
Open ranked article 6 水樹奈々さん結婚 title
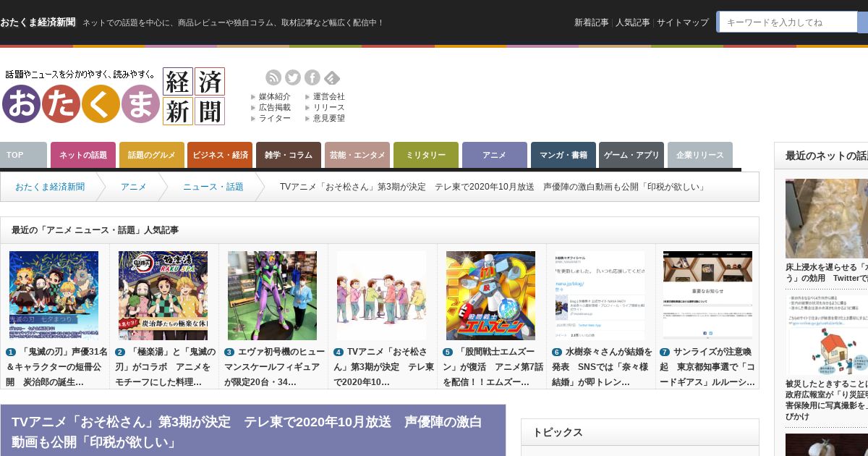click(x=603, y=366)
